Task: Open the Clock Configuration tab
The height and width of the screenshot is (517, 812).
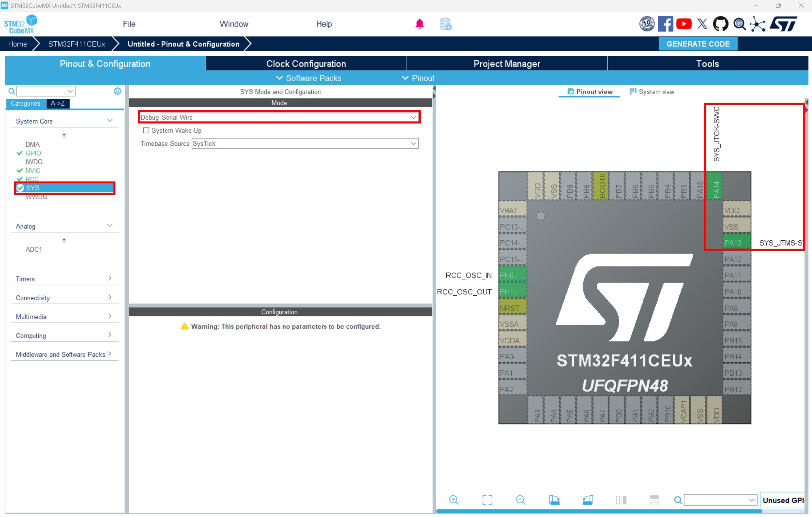Action: point(306,64)
